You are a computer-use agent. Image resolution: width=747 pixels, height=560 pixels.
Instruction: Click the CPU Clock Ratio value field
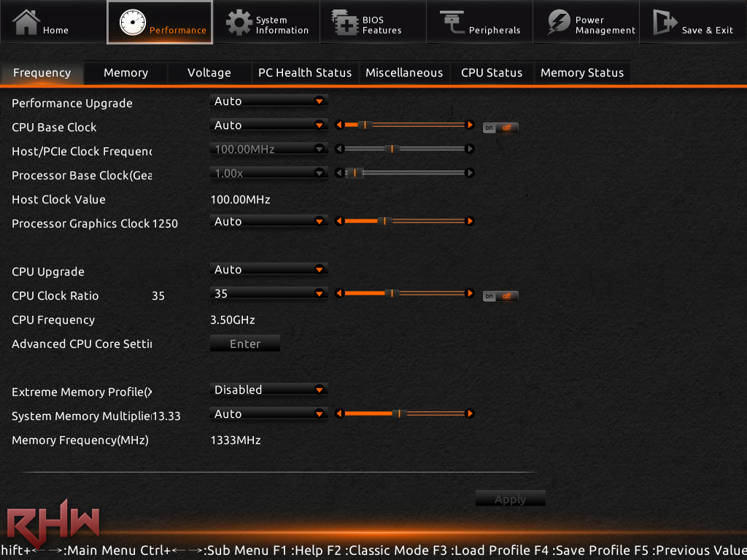pos(263,294)
